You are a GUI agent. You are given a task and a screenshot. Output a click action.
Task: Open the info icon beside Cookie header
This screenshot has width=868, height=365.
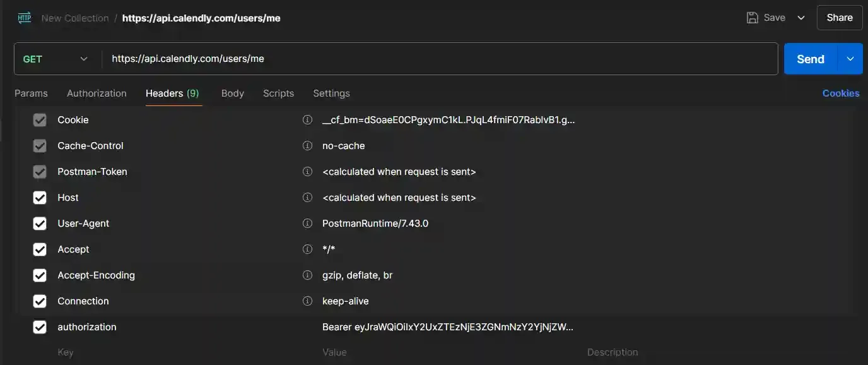(307, 119)
